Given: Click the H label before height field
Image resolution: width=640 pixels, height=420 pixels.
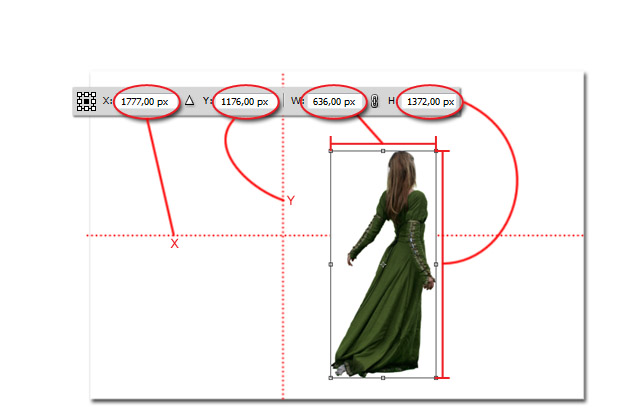Looking at the screenshot, I should pyautogui.click(x=391, y=101).
